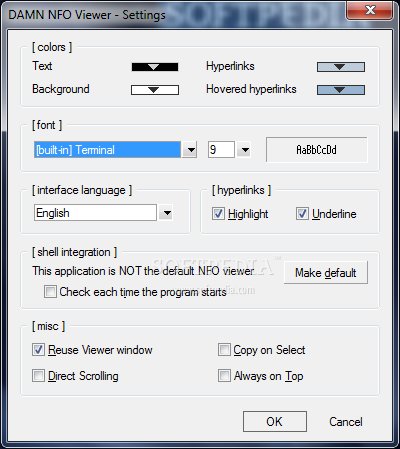
Task: Click the [ shell integration ] group label
Action: tap(74, 252)
